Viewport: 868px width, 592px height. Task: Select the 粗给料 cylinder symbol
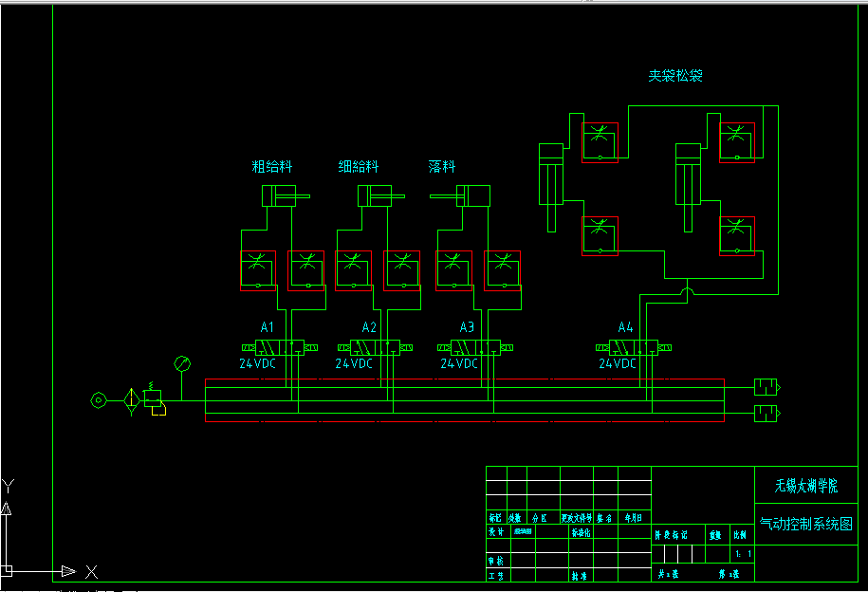(x=286, y=196)
